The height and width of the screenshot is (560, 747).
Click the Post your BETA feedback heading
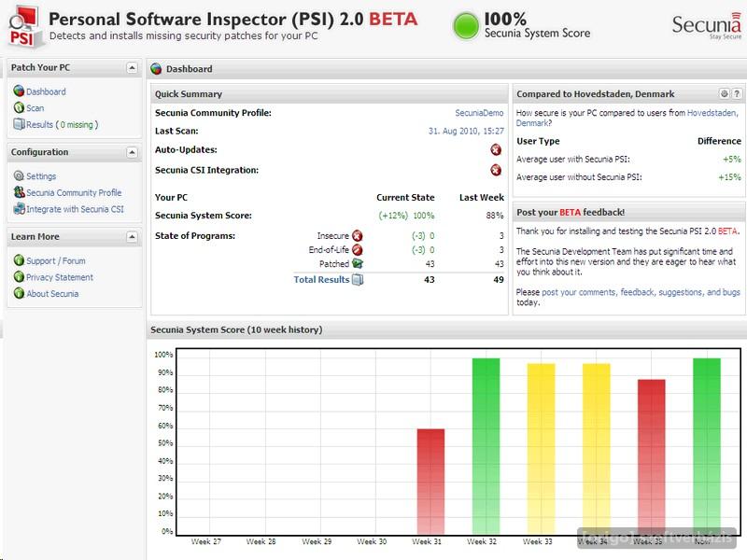[571, 213]
